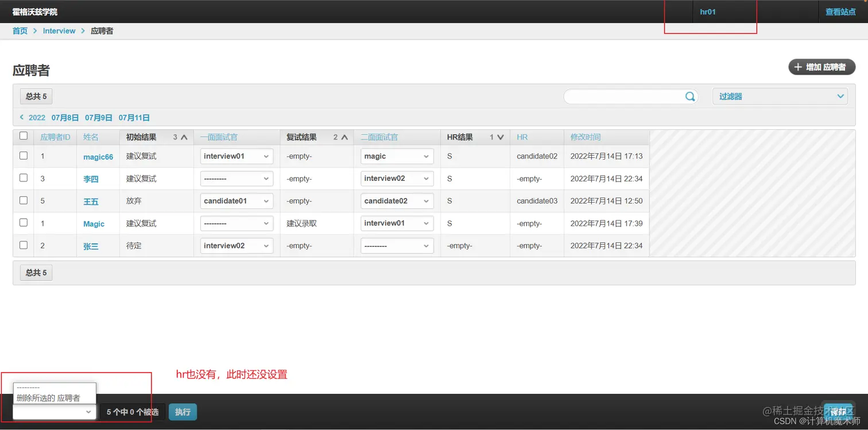
Task: Open 王五's candidate01 dropdown
Action: point(237,201)
